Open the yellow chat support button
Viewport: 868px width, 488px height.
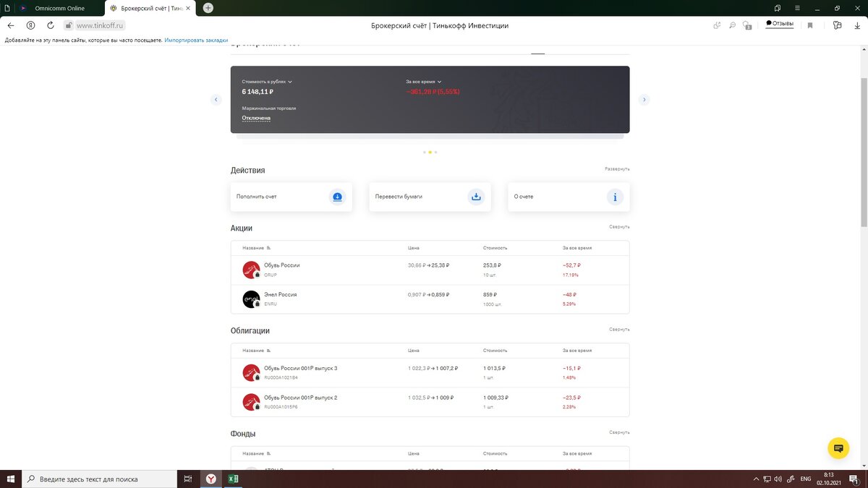coord(838,448)
